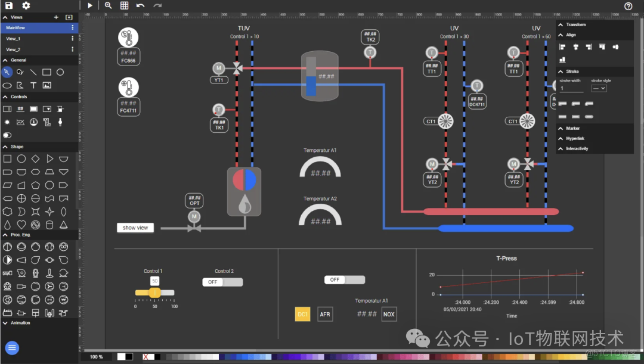Collapse the Proc. Eng. shapes section
Image resolution: width=644 pixels, height=364 pixels.
tap(5, 235)
